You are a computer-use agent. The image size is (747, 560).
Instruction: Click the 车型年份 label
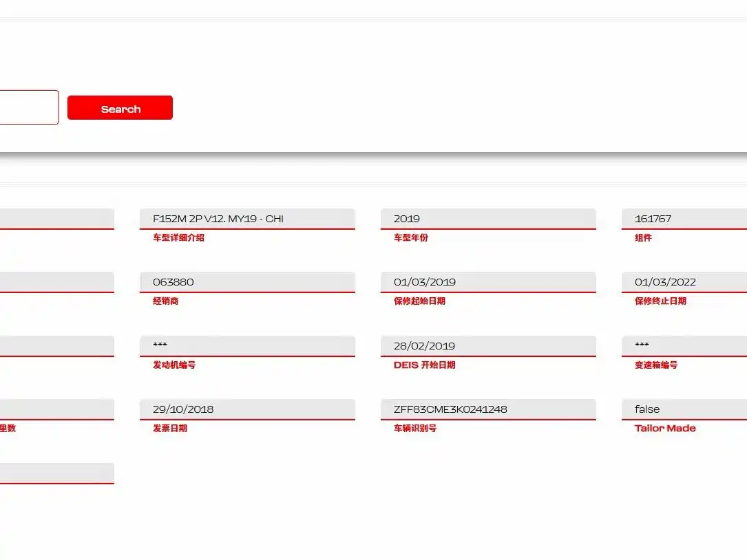[x=410, y=237]
